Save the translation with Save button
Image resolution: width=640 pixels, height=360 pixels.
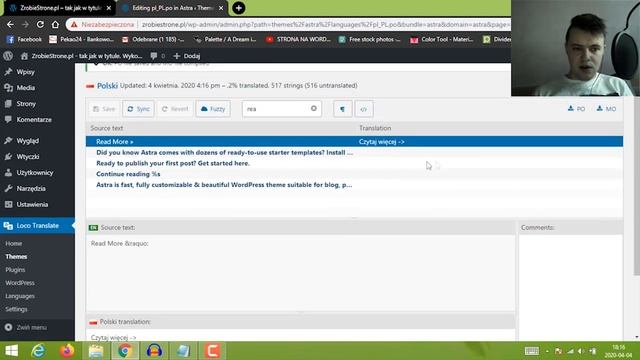click(104, 109)
